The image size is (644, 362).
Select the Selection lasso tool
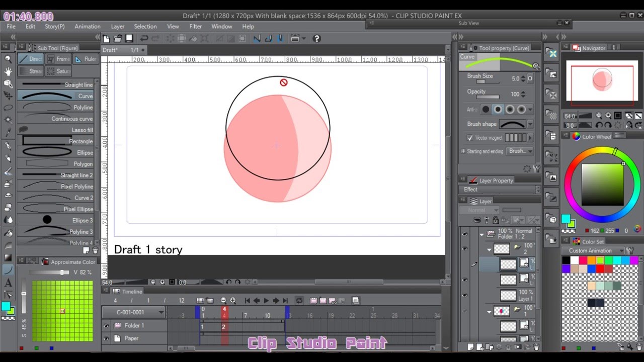pos(8,108)
